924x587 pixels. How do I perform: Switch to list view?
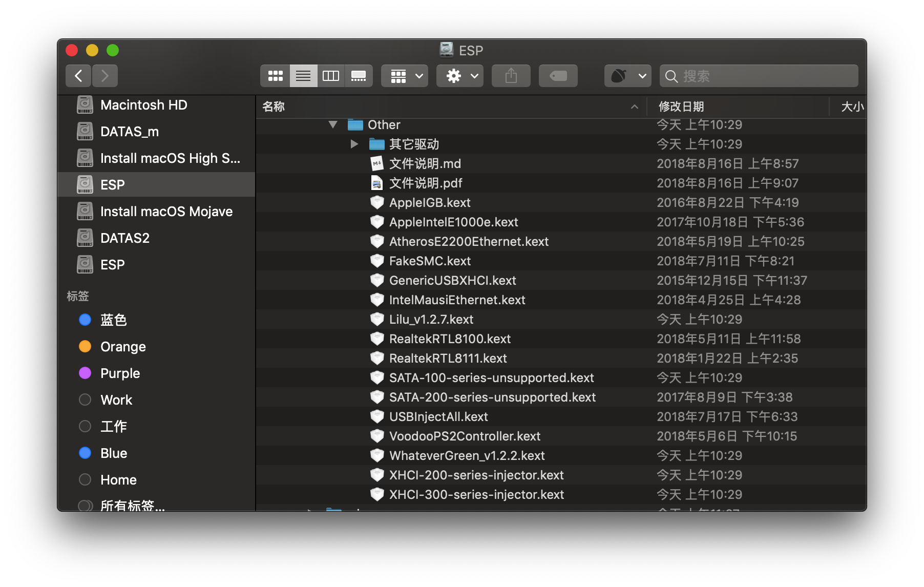click(x=303, y=76)
